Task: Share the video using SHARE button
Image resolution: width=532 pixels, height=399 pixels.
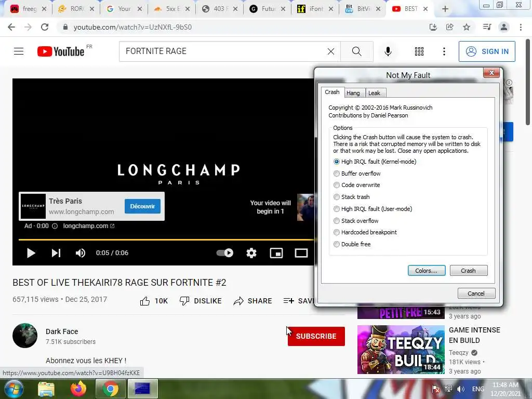Action: tap(253, 301)
